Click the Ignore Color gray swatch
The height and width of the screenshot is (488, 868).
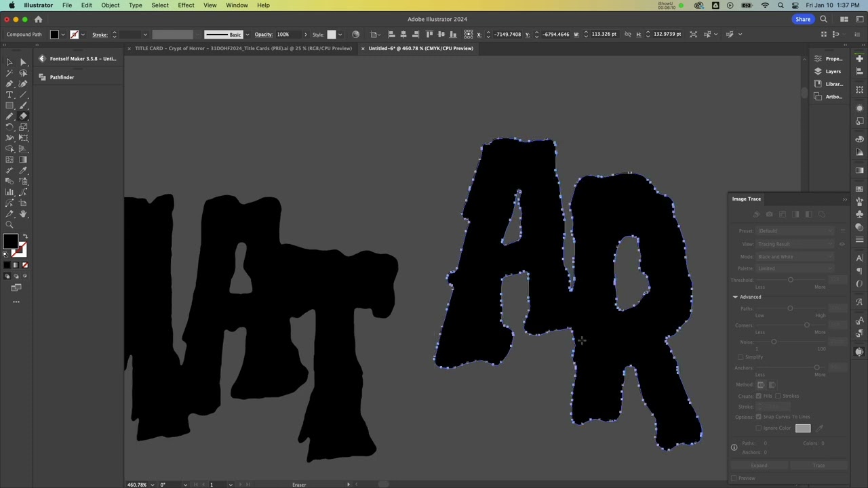coord(803,428)
